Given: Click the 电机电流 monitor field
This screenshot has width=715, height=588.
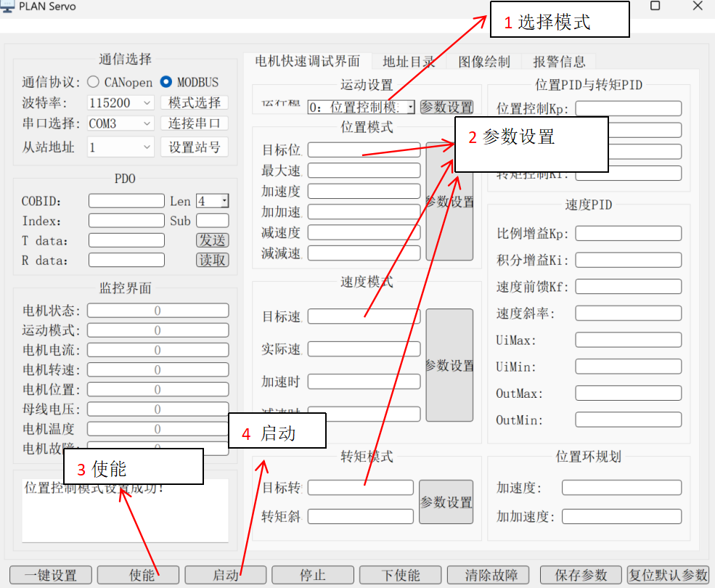Looking at the screenshot, I should tap(158, 350).
